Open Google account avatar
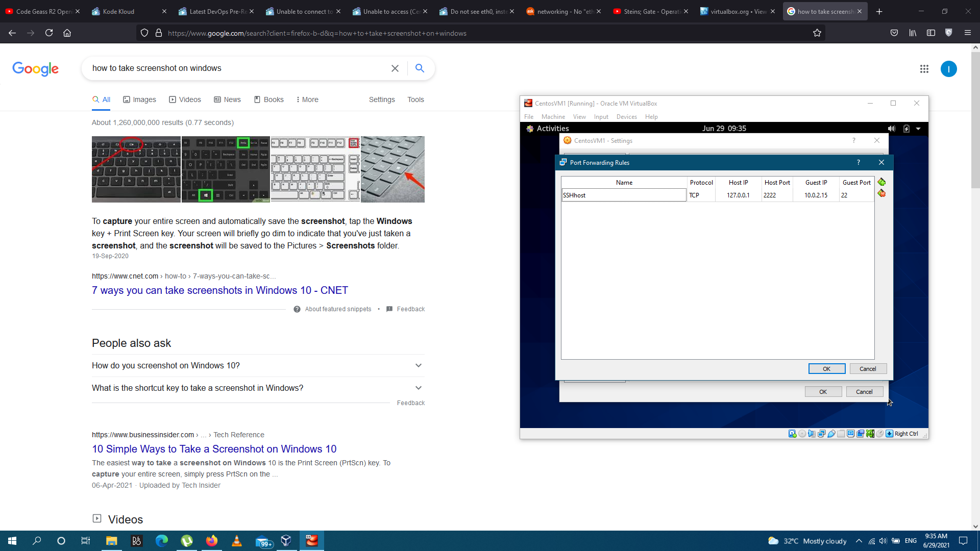The height and width of the screenshot is (551, 980). [x=948, y=69]
